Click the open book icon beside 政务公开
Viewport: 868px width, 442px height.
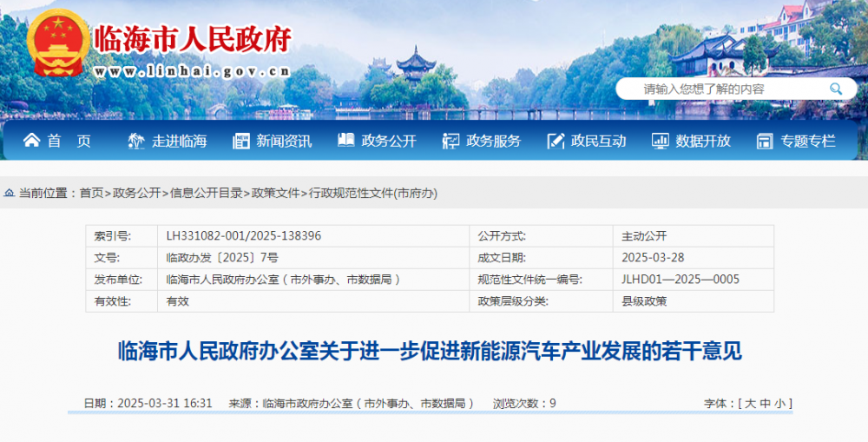[346, 140]
